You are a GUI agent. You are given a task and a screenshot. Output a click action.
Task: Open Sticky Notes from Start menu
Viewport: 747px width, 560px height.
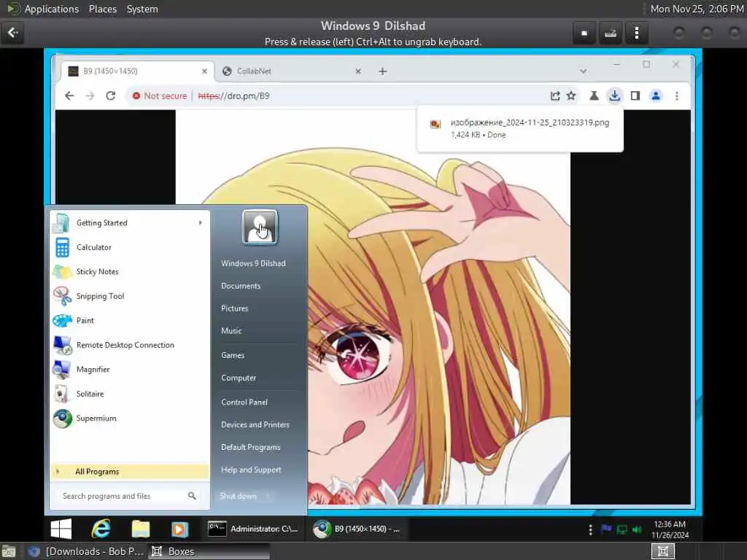pos(128,271)
